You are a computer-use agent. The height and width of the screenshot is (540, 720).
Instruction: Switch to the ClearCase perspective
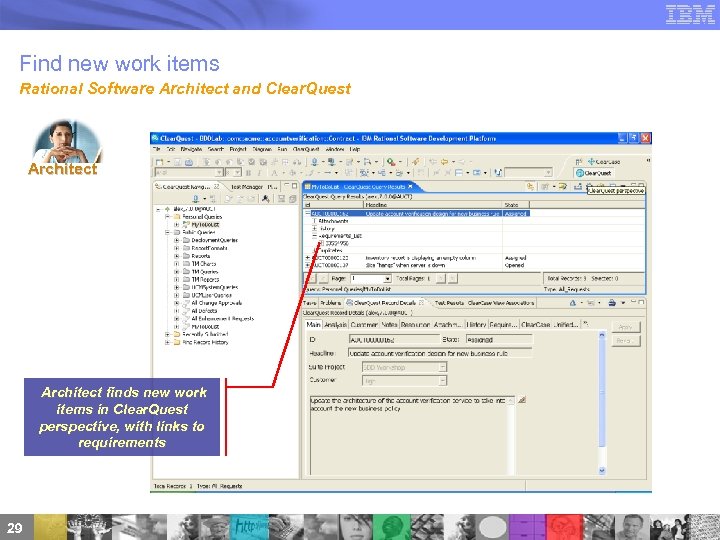pos(604,162)
